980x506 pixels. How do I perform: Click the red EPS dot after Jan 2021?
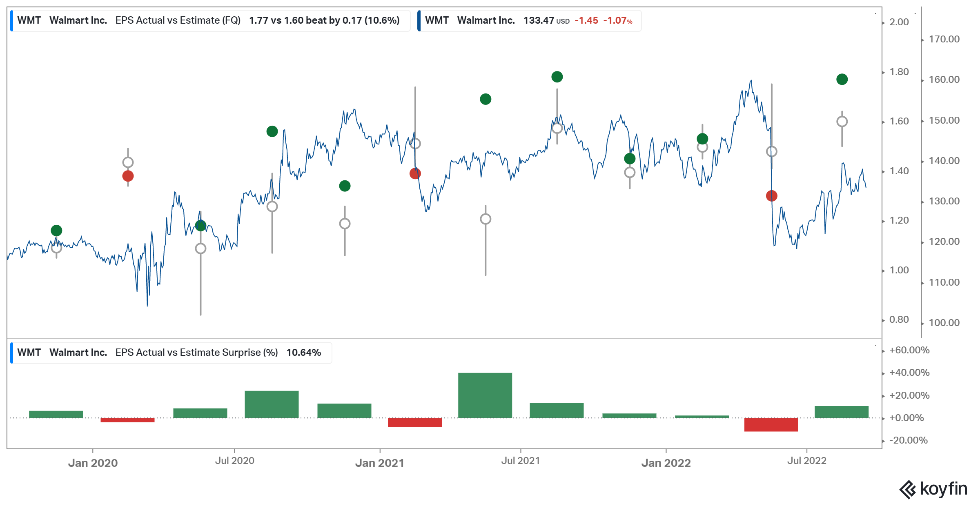[x=415, y=174]
